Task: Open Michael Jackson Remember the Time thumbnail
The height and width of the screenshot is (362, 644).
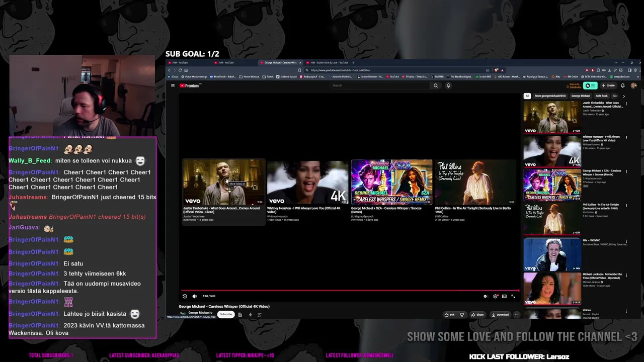Action: 552,289
